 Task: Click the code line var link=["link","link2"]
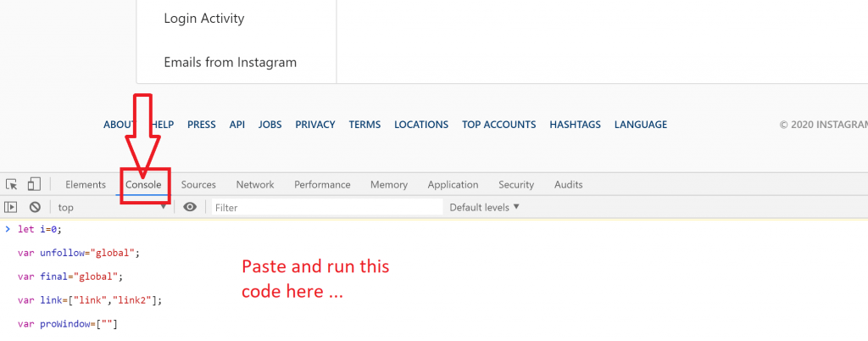(92, 300)
